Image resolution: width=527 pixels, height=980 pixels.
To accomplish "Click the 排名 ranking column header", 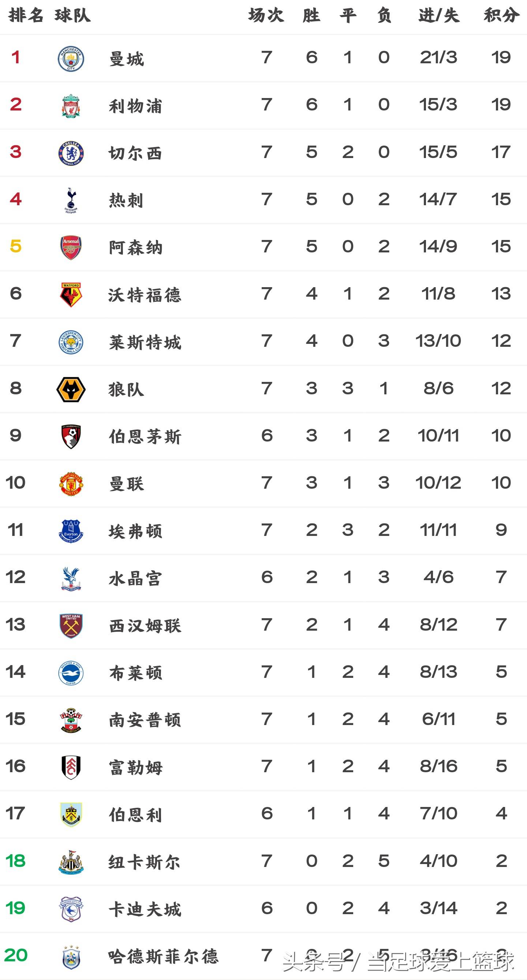I will pos(26,16).
